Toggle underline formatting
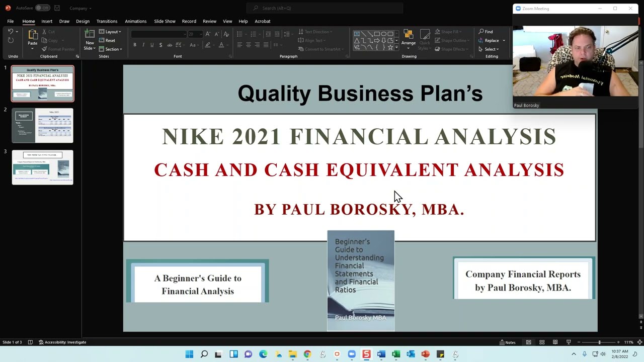This screenshot has height=362, width=644. (x=152, y=45)
